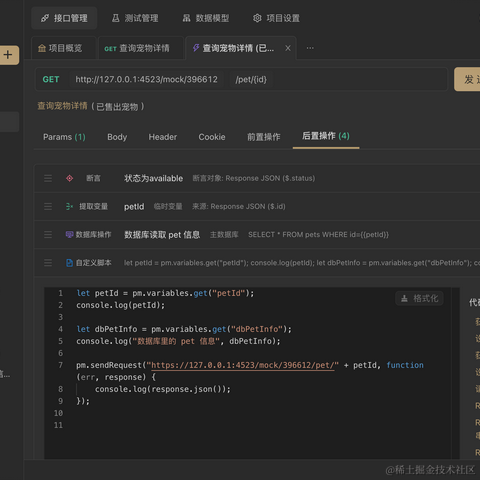The image size is (480, 480).
Task: Click code line 1 let petId
Action: coord(165,293)
